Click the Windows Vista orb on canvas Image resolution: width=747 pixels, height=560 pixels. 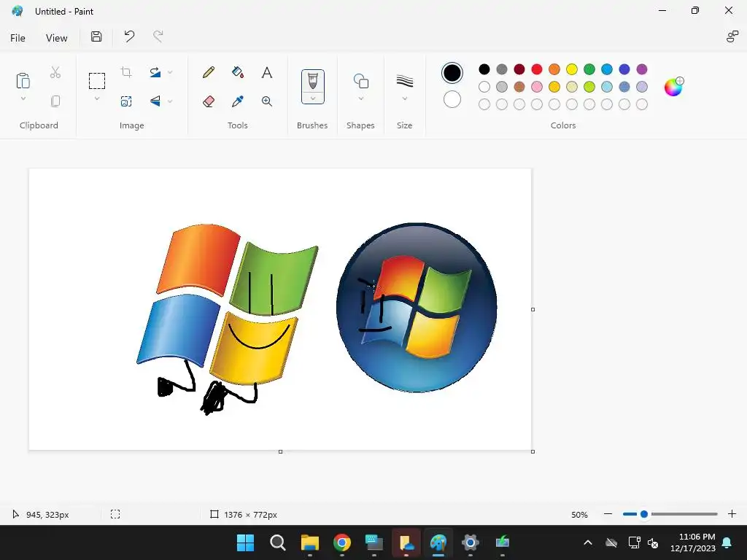click(417, 308)
